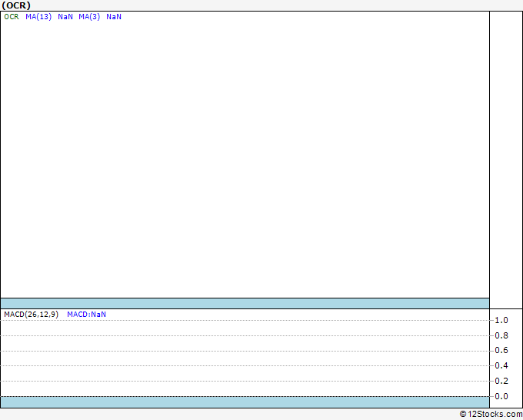Select the NaN value after MA(13)

click(65, 17)
